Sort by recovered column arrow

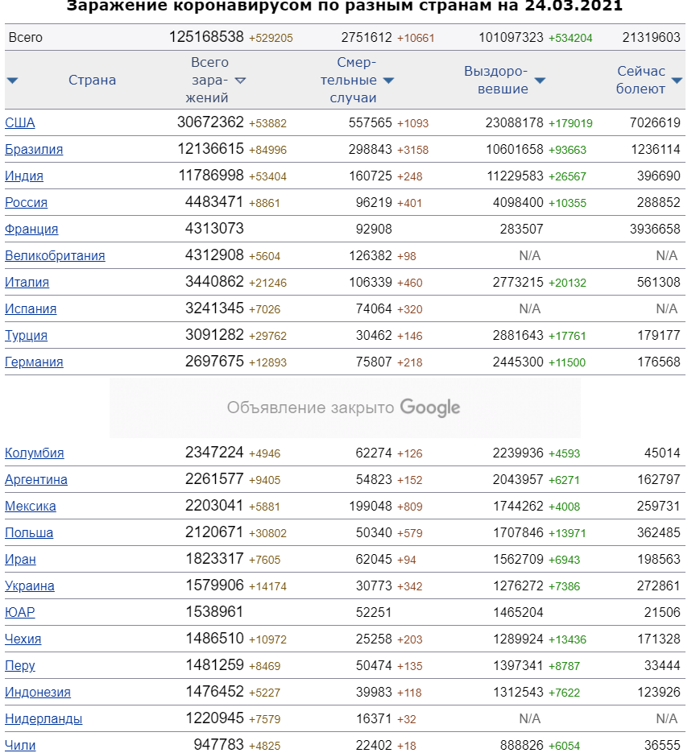coord(540,81)
